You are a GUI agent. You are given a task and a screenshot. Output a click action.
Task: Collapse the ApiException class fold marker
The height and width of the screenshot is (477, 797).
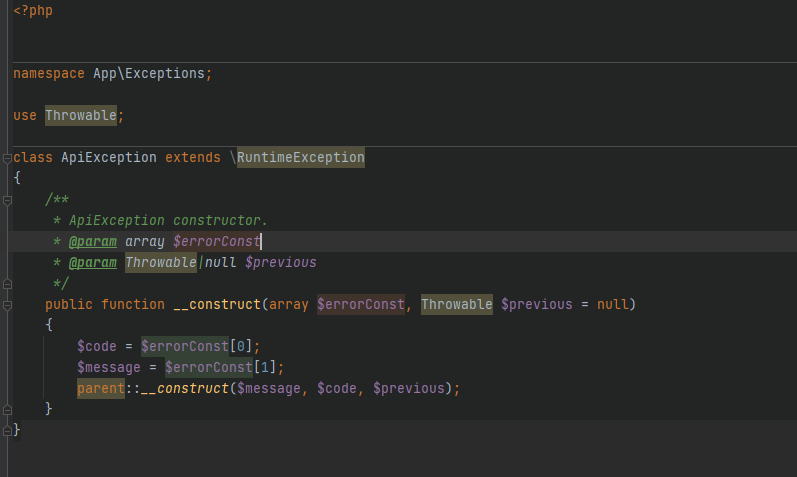click(x=7, y=158)
